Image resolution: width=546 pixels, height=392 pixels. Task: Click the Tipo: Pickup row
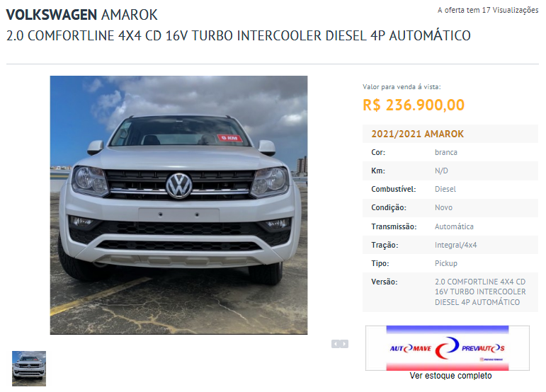click(x=450, y=263)
